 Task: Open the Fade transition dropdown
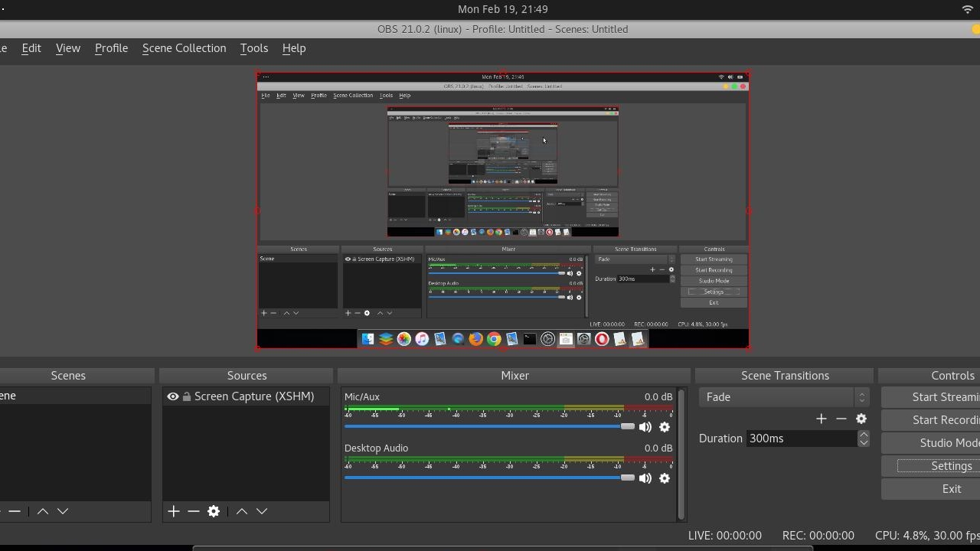784,397
